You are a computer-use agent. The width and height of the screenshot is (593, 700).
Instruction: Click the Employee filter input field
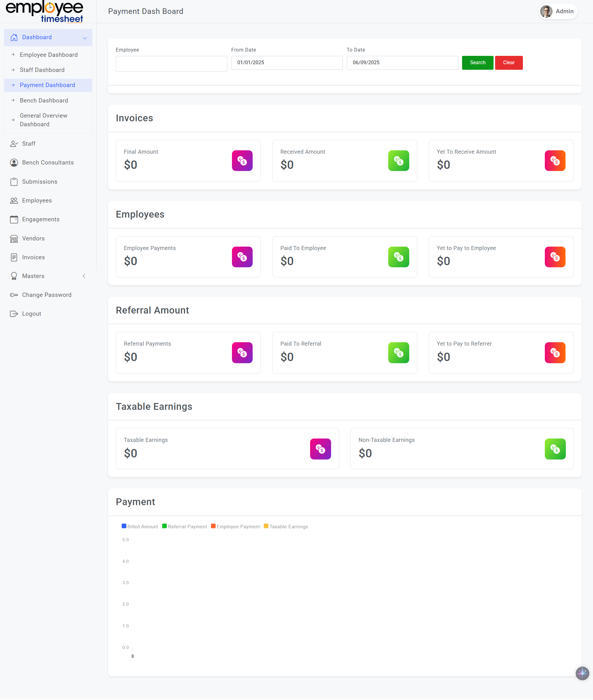(171, 64)
